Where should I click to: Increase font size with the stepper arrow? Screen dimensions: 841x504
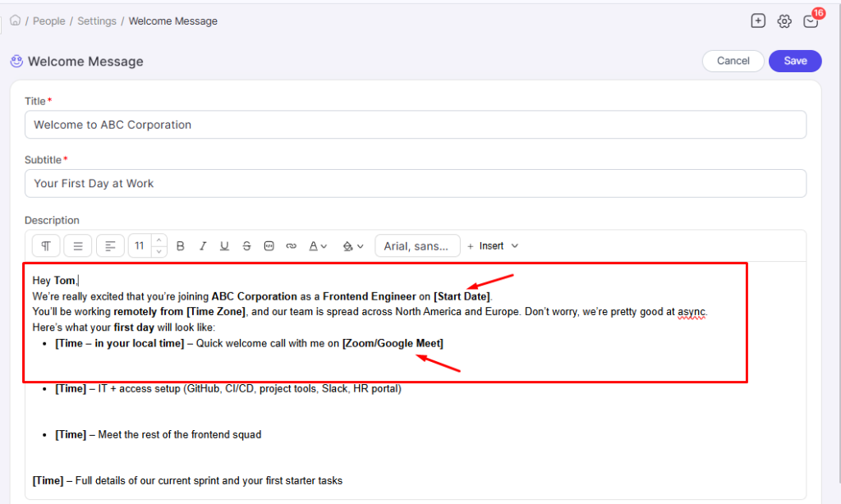(159, 240)
